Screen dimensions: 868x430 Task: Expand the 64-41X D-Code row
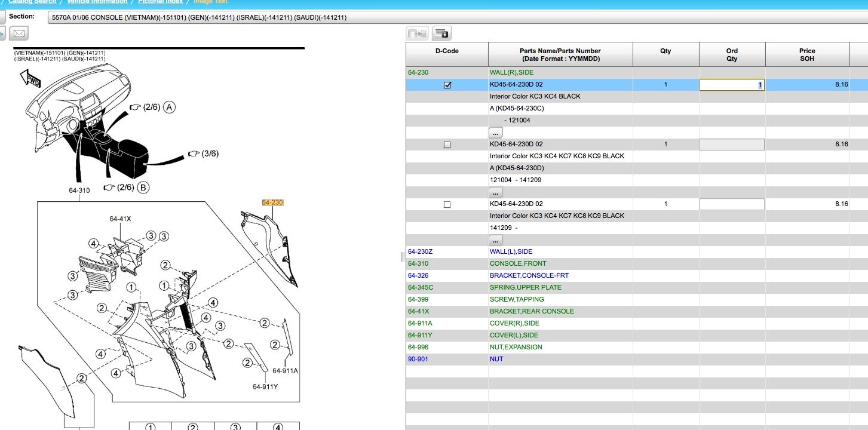pyautogui.click(x=419, y=311)
